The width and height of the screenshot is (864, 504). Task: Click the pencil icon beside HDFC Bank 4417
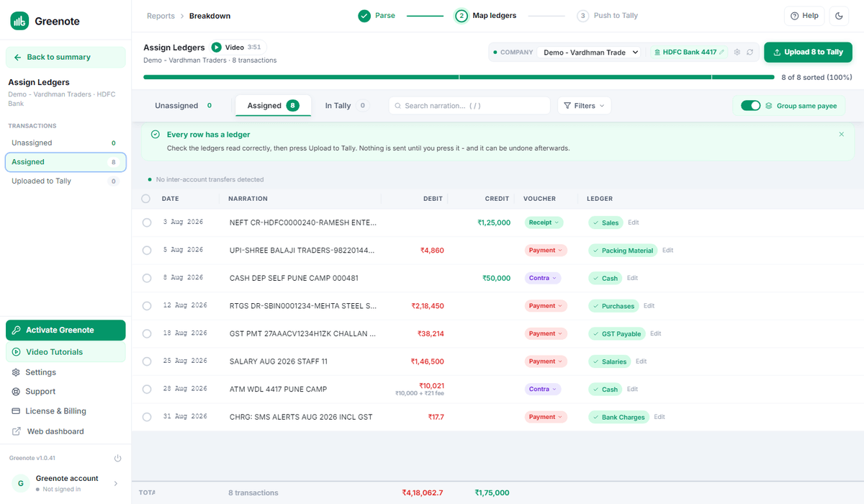point(722,53)
